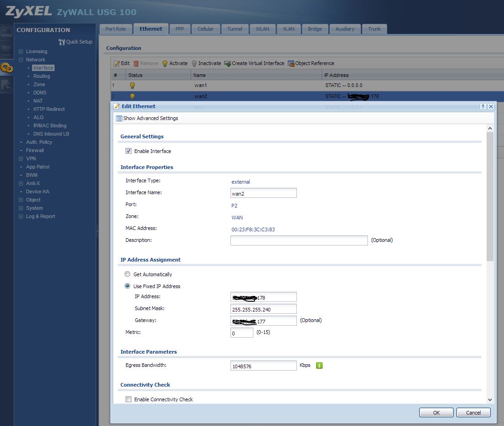Click the Edit toolbar icon
Image resolution: width=504 pixels, height=426 pixels.
tap(117, 64)
